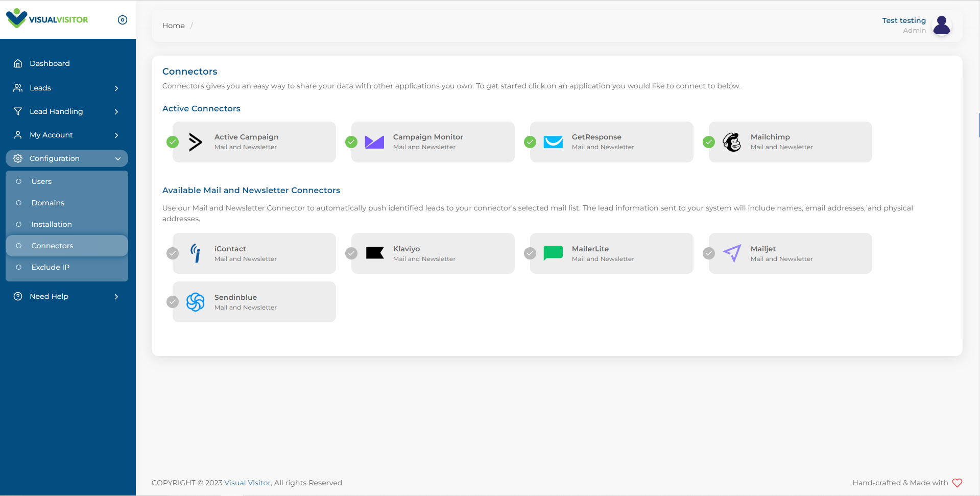Open the Users submenu item
The width and height of the screenshot is (980, 496).
click(67, 181)
